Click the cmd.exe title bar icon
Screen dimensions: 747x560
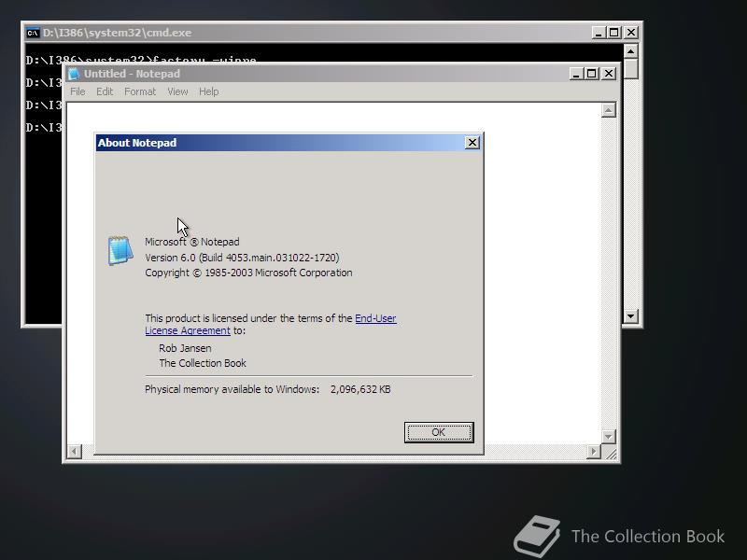pos(33,33)
